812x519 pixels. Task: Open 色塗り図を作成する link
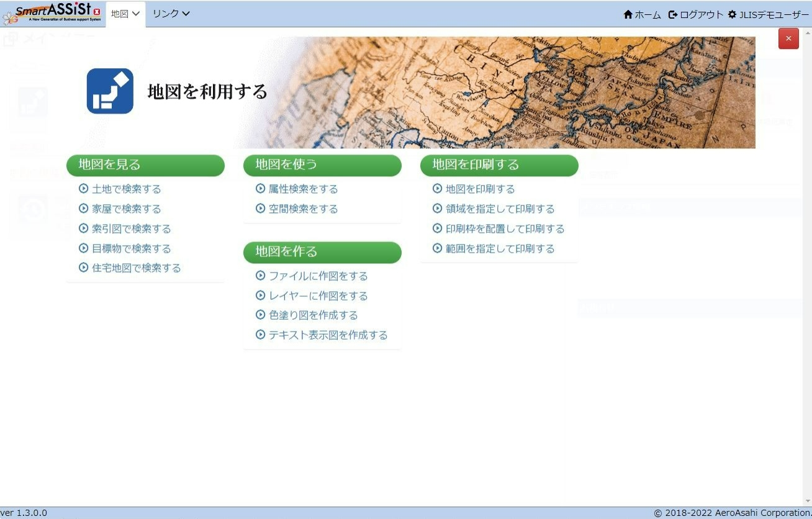point(313,315)
